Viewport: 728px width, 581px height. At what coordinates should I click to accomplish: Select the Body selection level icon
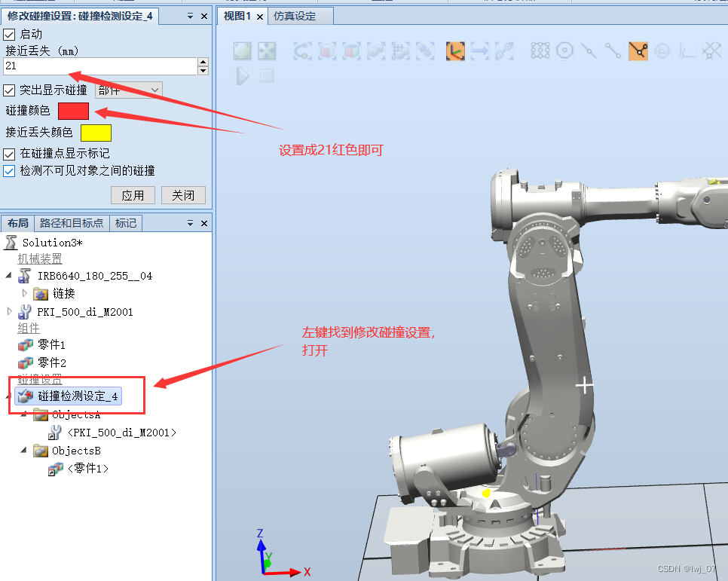pyautogui.click(x=351, y=51)
